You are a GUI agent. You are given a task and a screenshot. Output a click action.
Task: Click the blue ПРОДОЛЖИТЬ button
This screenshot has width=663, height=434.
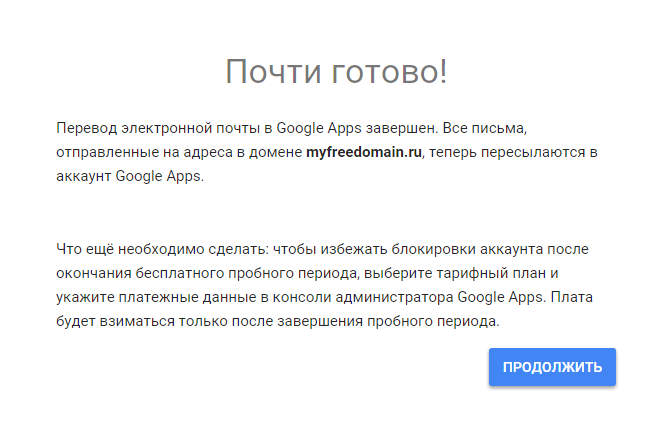tap(552, 367)
